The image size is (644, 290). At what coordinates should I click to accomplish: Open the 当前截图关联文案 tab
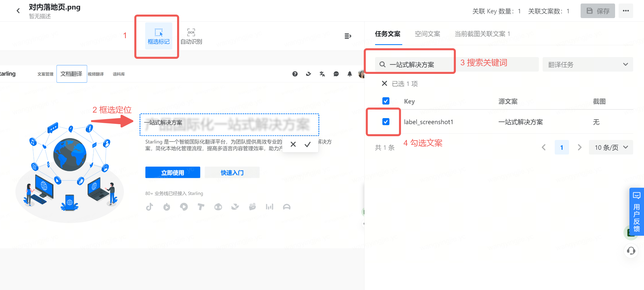coord(482,34)
